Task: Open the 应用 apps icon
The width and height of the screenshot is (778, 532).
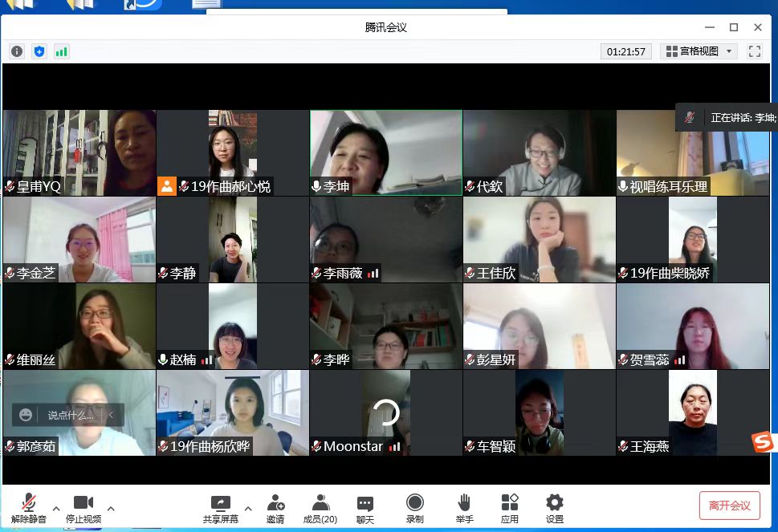Action: point(510,508)
